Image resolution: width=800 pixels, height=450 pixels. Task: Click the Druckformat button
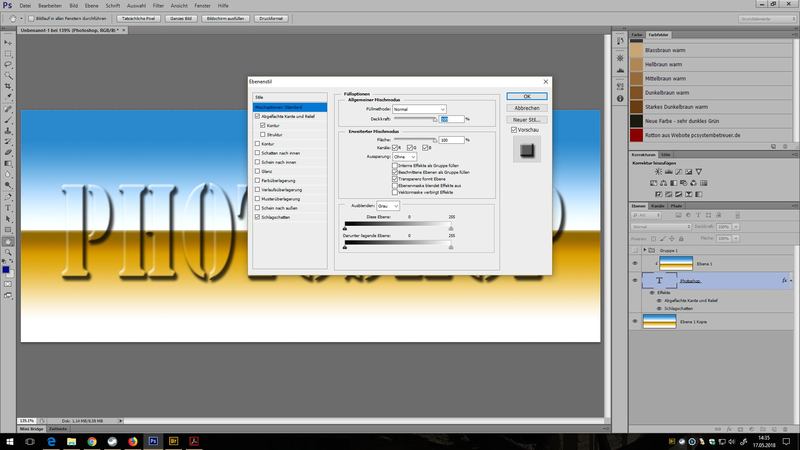coord(271,18)
